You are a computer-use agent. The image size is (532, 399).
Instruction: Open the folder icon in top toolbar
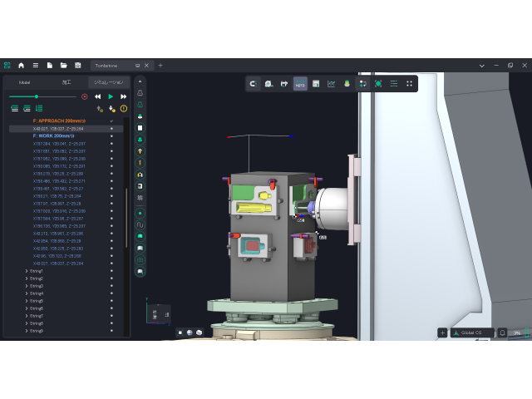click(x=63, y=65)
